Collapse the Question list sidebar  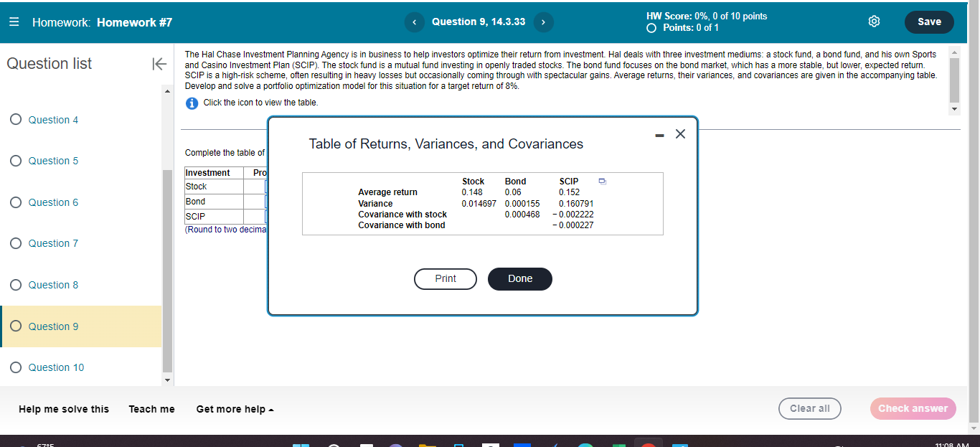point(159,63)
